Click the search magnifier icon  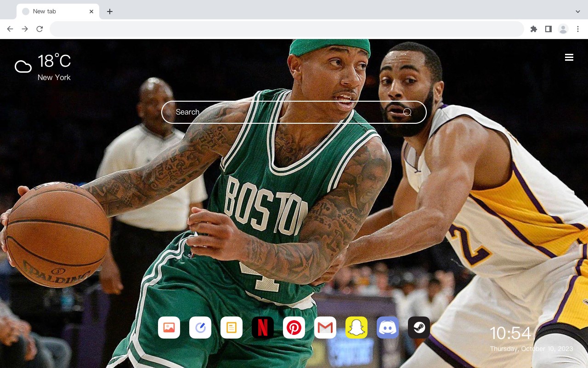click(x=407, y=112)
